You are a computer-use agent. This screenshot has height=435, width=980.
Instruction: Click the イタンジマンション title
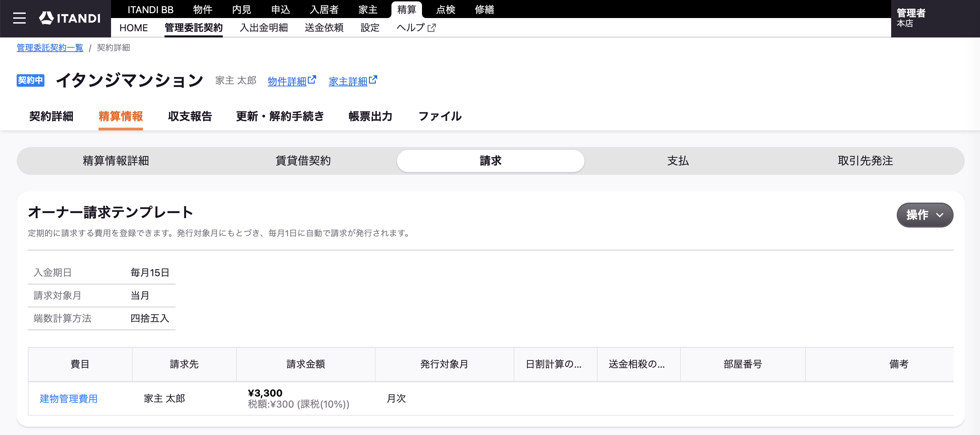click(130, 80)
